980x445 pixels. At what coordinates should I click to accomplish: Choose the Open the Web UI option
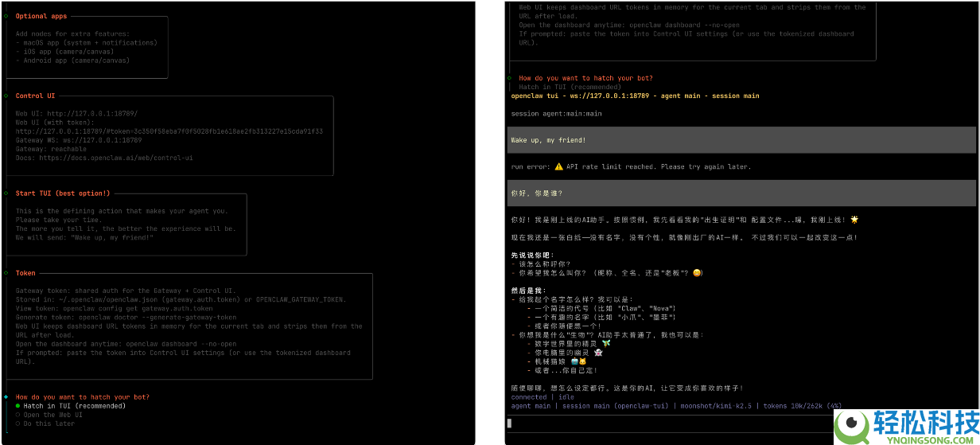(x=49, y=415)
